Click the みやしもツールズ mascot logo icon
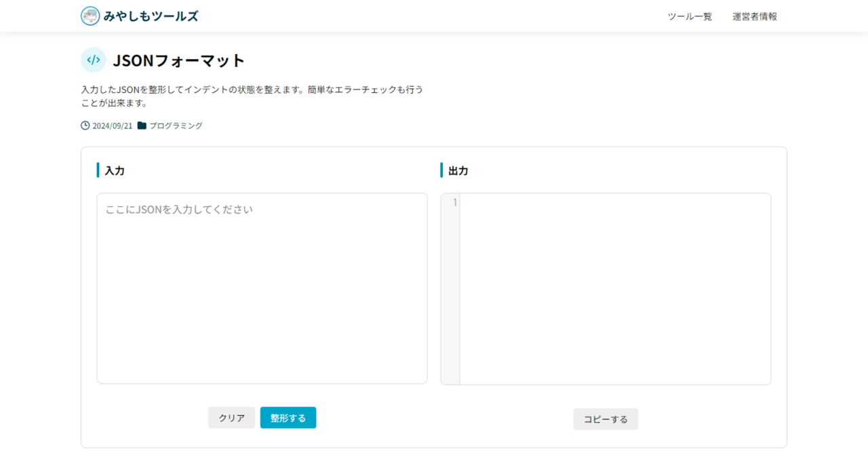The height and width of the screenshot is (460, 868). [x=90, y=16]
